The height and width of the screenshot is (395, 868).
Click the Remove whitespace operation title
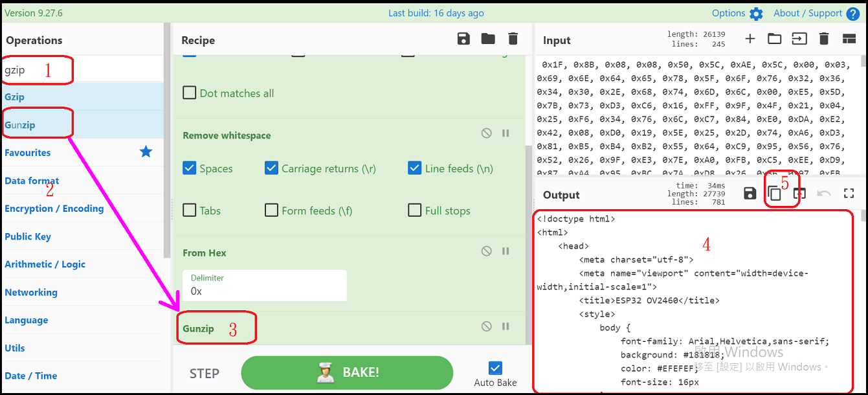[227, 135]
